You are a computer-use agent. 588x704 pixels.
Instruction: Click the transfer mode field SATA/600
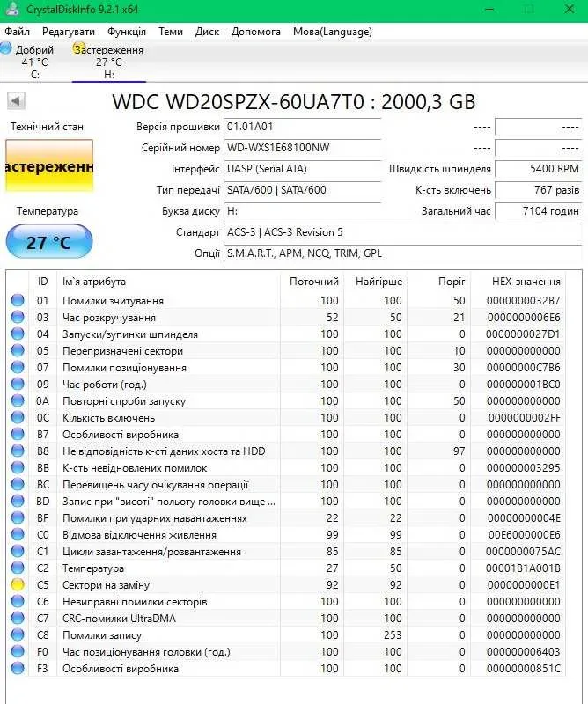[302, 190]
